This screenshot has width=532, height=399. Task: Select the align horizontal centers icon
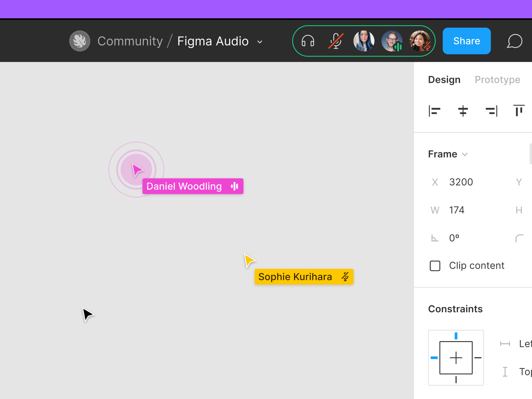click(x=463, y=111)
